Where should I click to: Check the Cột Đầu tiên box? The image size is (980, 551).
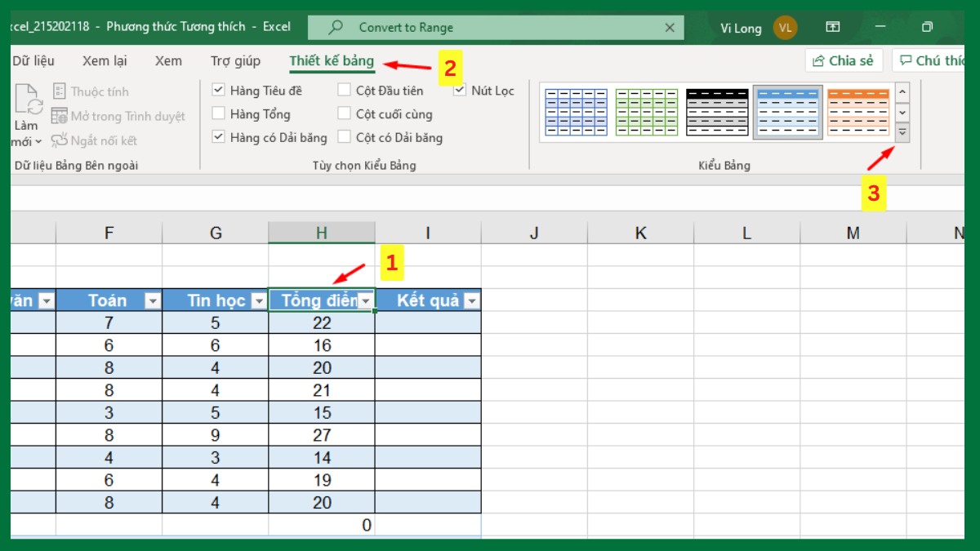click(x=345, y=90)
